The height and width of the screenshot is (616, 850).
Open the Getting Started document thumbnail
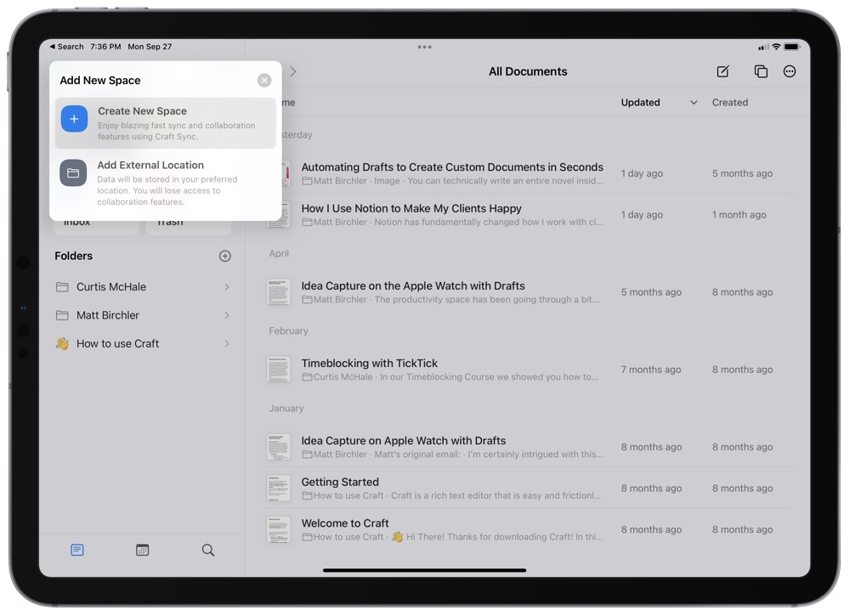(279, 489)
